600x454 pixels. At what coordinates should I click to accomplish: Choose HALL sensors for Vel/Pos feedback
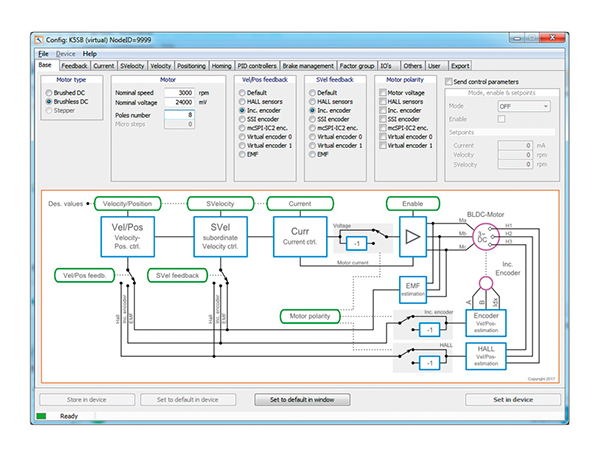[x=242, y=102]
